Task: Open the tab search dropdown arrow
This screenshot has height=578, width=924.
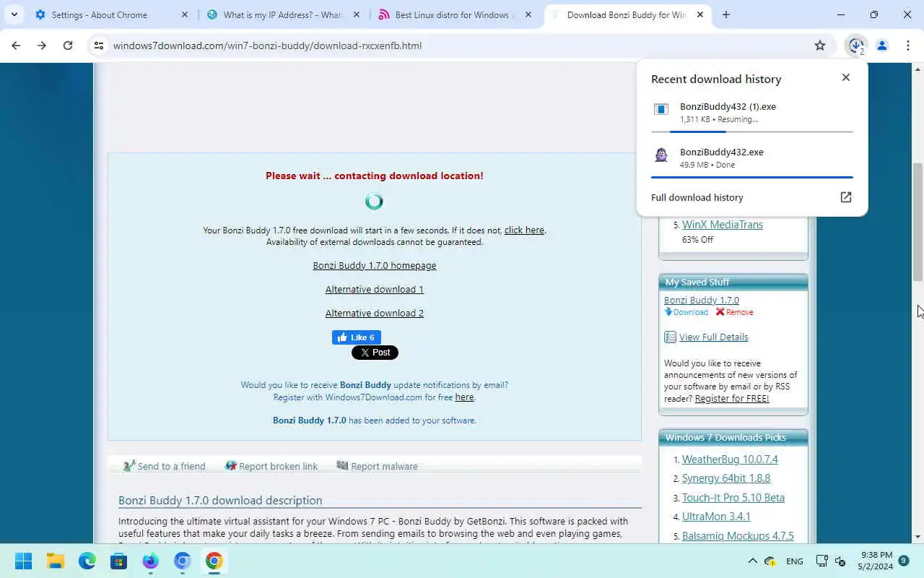Action: 14,14
